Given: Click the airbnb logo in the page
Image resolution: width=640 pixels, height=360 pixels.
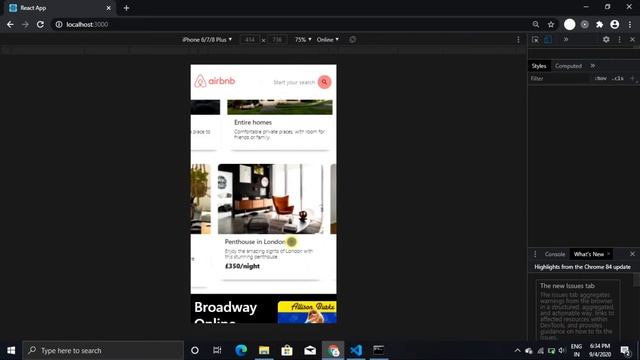Looking at the screenshot, I should click(215, 81).
